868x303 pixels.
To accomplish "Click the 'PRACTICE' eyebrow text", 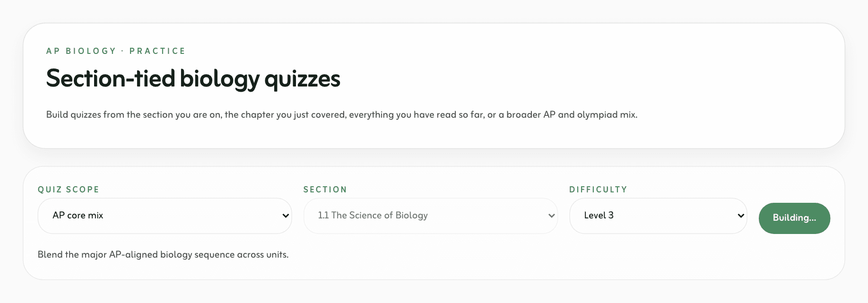I will 157,51.
